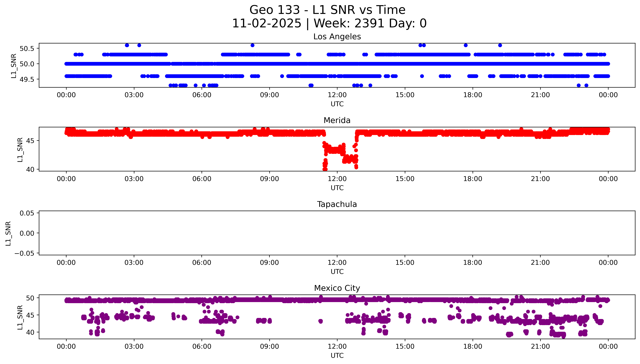Screen dimensions: 640x364
Task: Click the 45 tick label on Mexico City axis
Action: (x=30, y=315)
